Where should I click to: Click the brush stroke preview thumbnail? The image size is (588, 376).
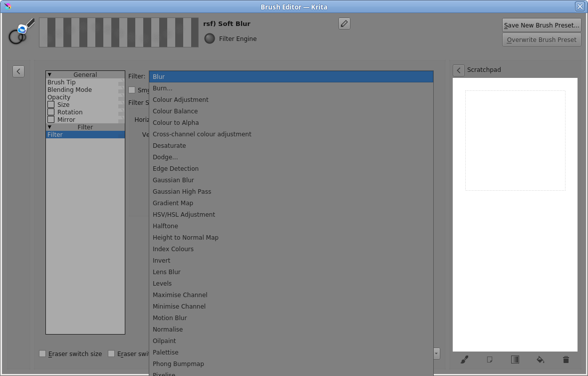coord(118,32)
